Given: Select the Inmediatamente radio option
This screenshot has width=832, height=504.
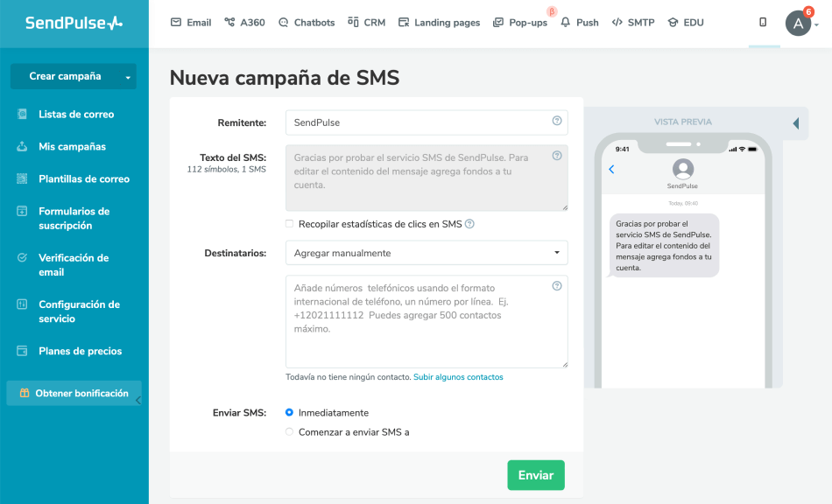Looking at the screenshot, I should (289, 412).
